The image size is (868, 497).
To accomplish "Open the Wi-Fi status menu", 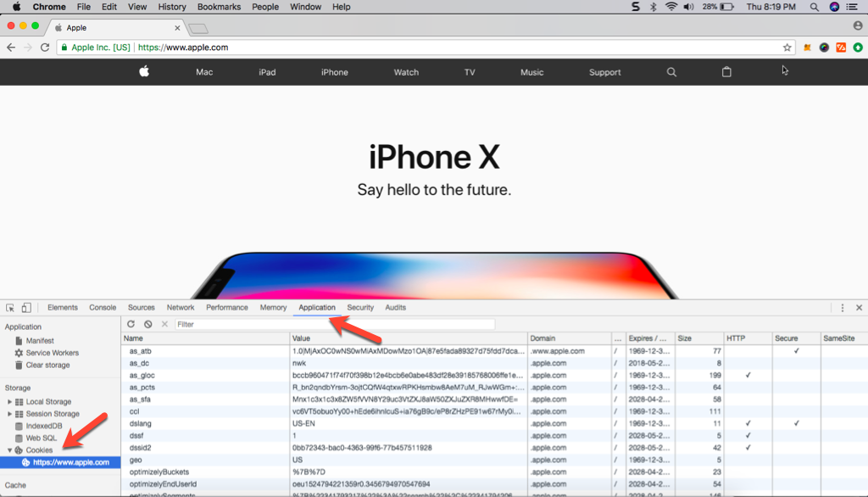I will 671,7.
